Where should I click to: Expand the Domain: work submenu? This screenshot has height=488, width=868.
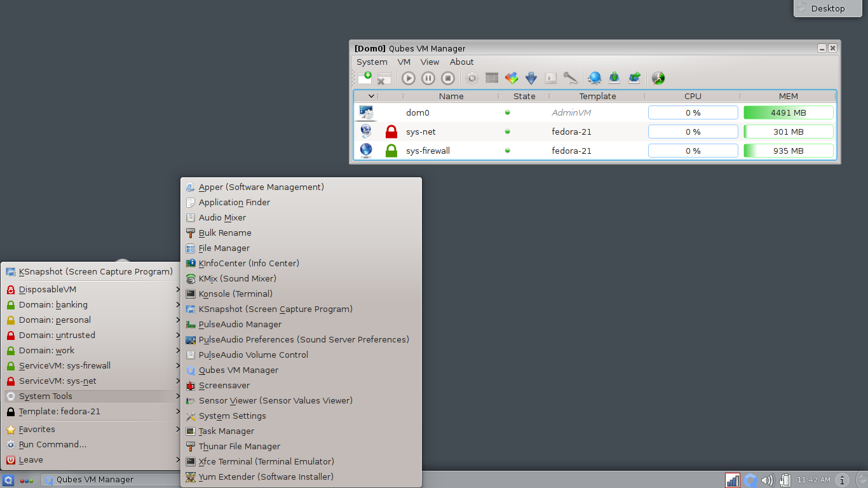pos(92,350)
